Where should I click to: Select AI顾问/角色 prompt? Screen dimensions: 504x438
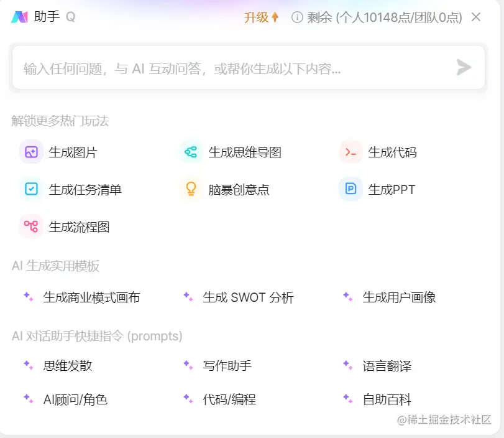tap(75, 399)
